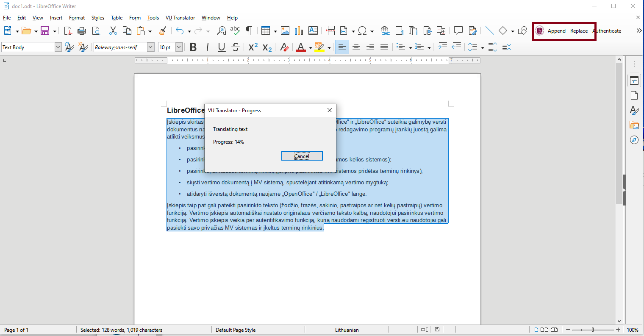Expand the table insert dropdown arrow
The width and height of the screenshot is (644, 336).
coord(275,31)
